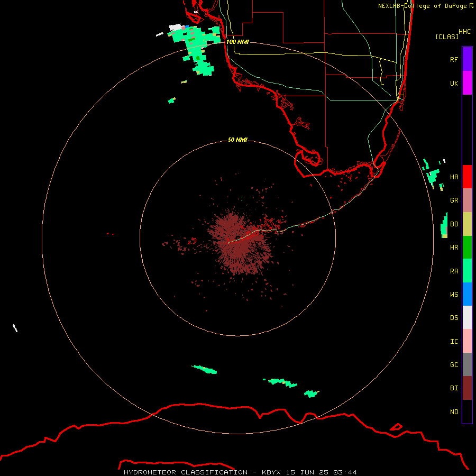Click the white dry-snow patch atop the northern storm
This screenshot has width=476, height=476.
[x=175, y=28]
